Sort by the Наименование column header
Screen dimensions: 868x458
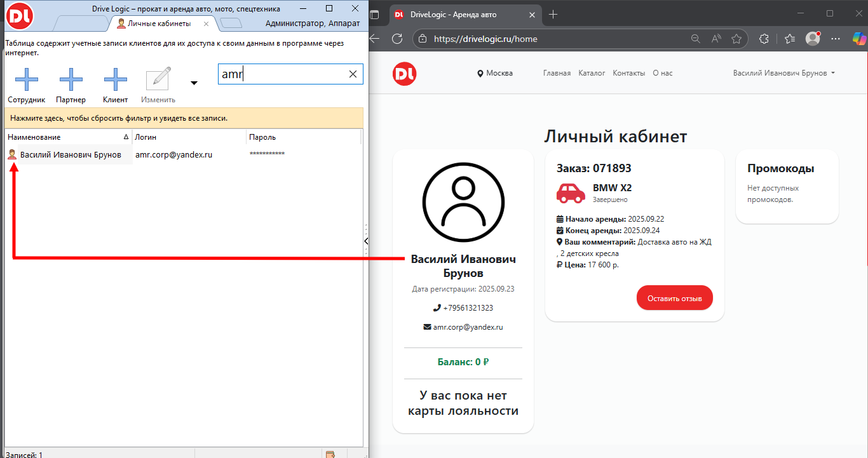(68, 137)
